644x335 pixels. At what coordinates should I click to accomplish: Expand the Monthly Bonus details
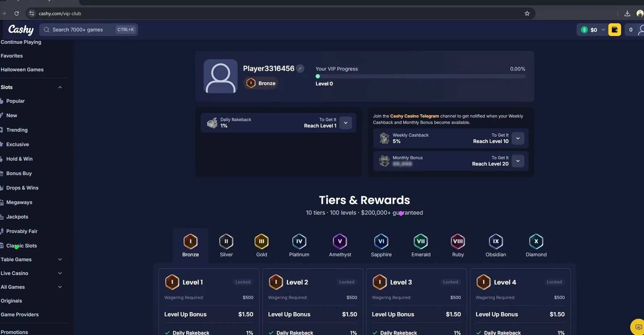pos(518,161)
